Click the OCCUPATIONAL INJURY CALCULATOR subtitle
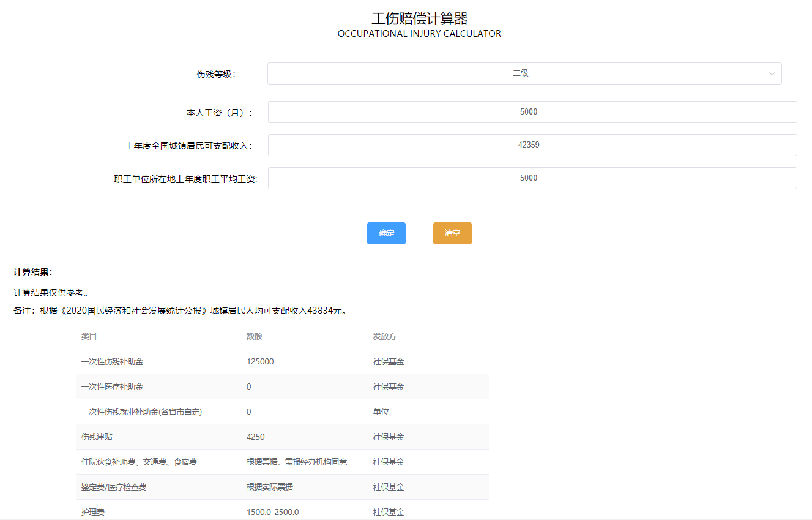This screenshot has width=812, height=520. pyautogui.click(x=420, y=34)
